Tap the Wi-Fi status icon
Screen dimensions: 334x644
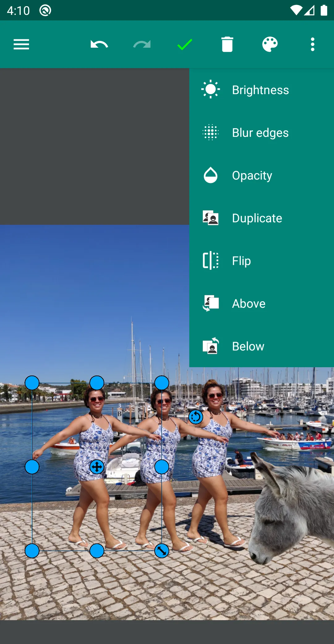click(296, 10)
